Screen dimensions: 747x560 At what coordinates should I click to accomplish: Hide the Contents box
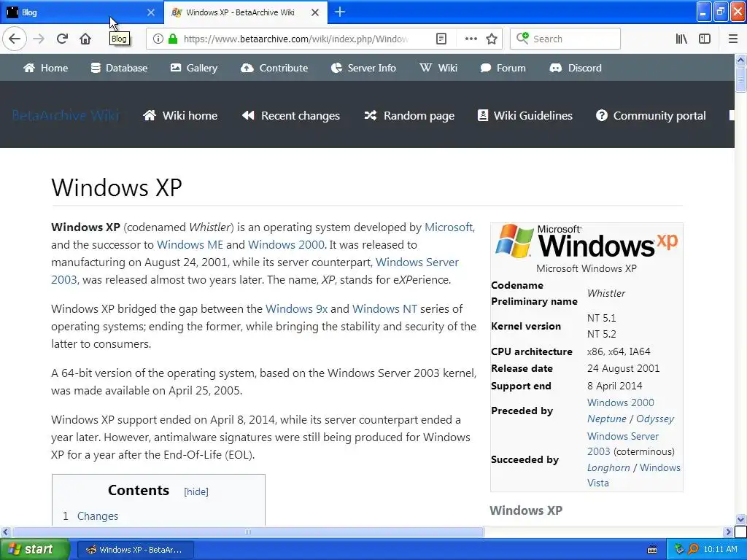[x=196, y=492]
